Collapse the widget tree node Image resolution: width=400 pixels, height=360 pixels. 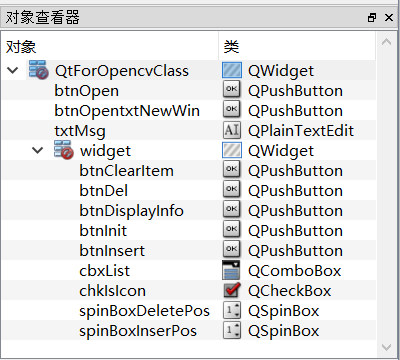click(38, 150)
